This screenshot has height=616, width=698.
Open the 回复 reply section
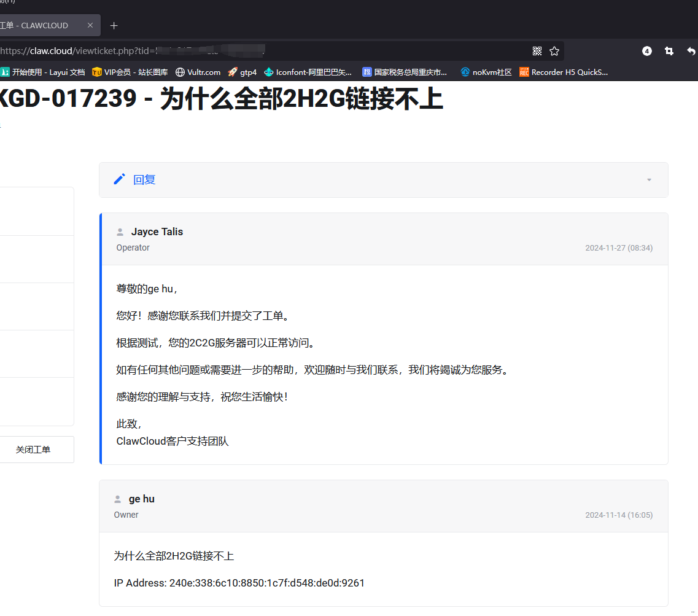[144, 179]
